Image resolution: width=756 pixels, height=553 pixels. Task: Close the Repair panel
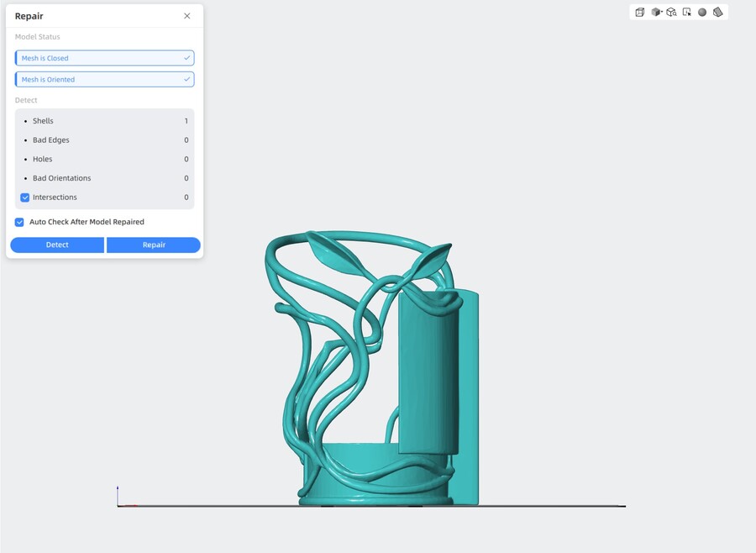pos(186,16)
